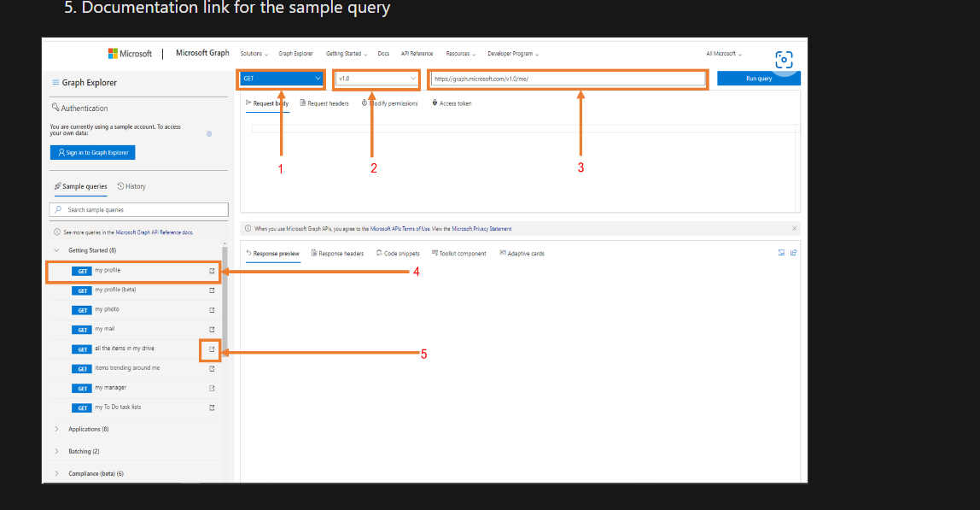Viewport: 980px width, 510px height.
Task: Click the info icon beside See more queries
Action: (57, 232)
